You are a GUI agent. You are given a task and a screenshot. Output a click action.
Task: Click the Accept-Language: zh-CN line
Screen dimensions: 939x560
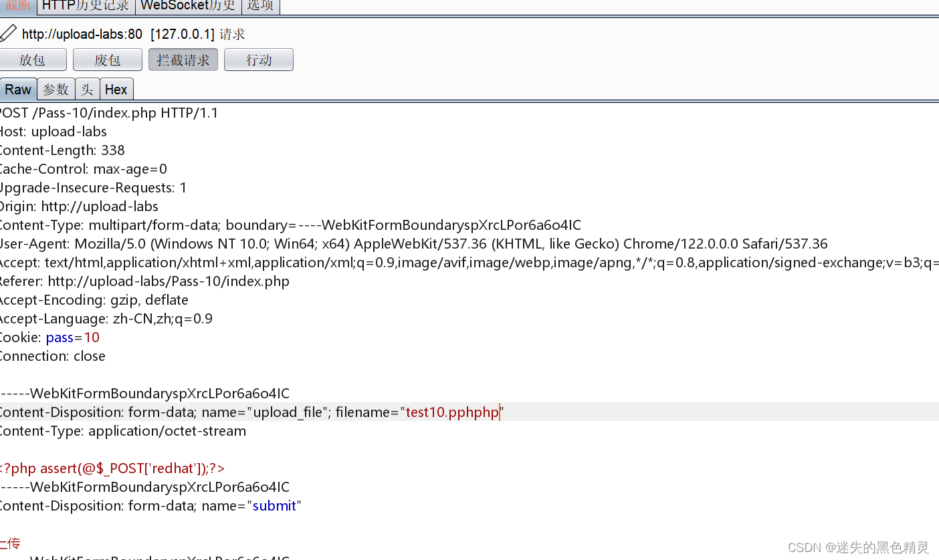pos(106,319)
